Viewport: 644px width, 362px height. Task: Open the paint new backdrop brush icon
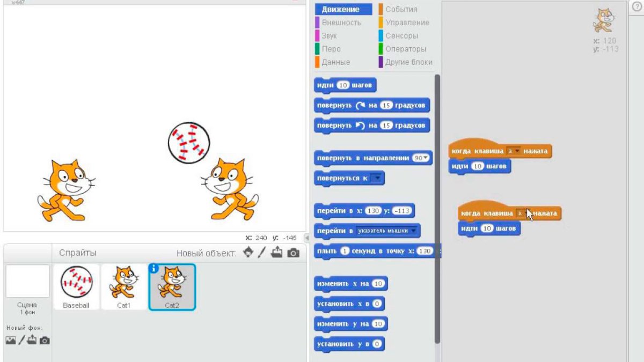coord(22,339)
